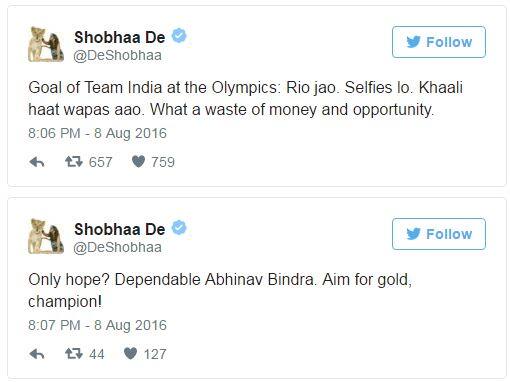The height and width of the screenshot is (382, 510).
Task: Open the Shobhaa De name in second tweet
Action: [120, 229]
